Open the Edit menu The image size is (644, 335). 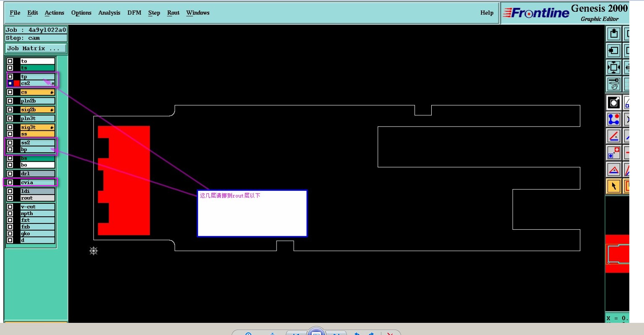(33, 13)
